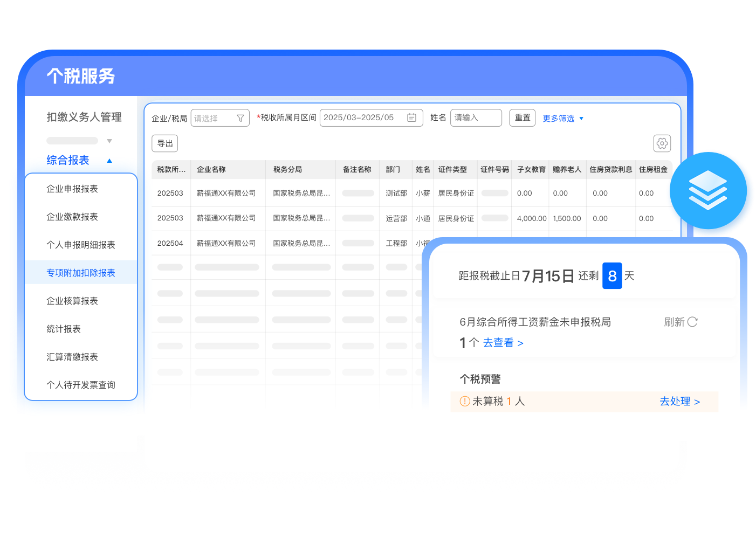This screenshot has height=539, width=756.
Task: Select 企业申报报表 in the sidebar
Action: (72, 189)
